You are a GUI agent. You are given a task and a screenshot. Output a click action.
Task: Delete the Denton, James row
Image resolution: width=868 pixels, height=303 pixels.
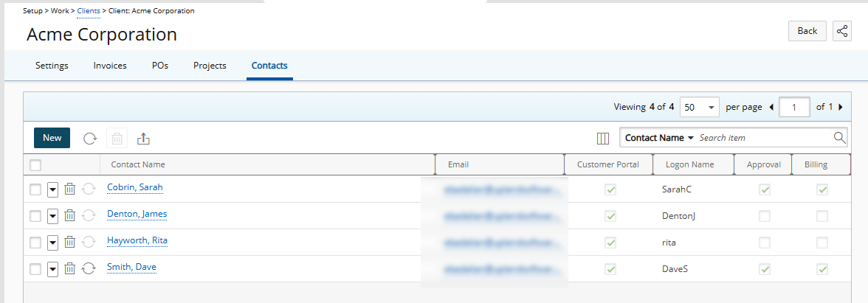pyautogui.click(x=69, y=215)
